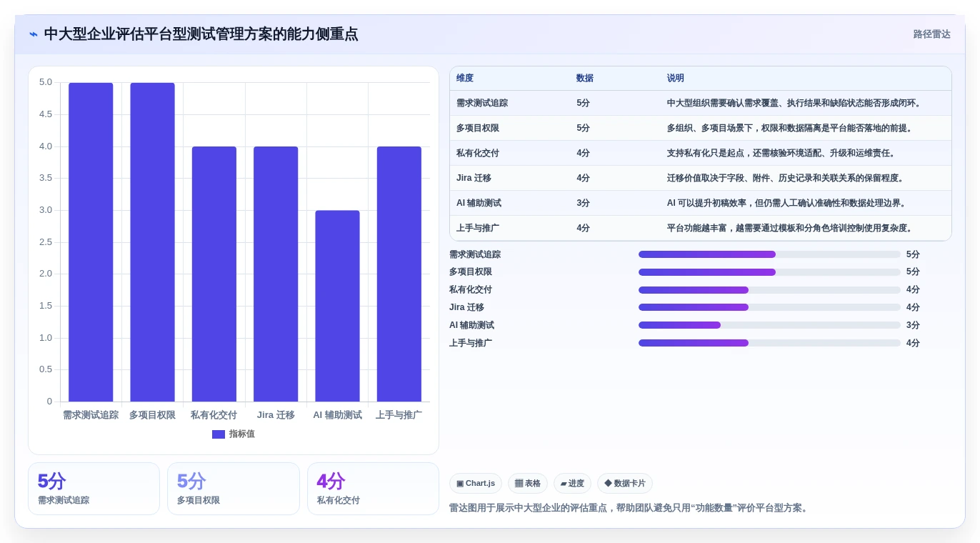
Task: Click Jira 迁移 cell in table
Action: click(x=474, y=178)
